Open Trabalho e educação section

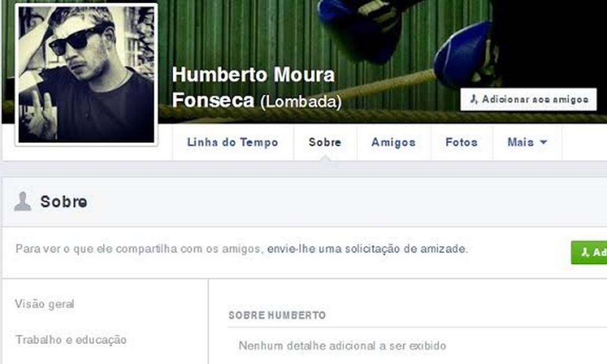click(71, 339)
